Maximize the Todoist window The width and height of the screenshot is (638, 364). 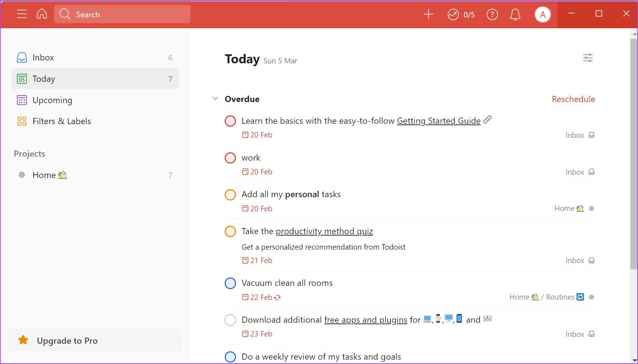coord(599,14)
